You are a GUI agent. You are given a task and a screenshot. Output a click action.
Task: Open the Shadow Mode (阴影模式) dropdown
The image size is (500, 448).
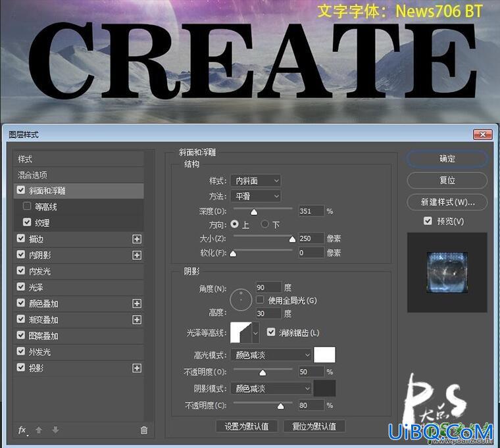(271, 388)
